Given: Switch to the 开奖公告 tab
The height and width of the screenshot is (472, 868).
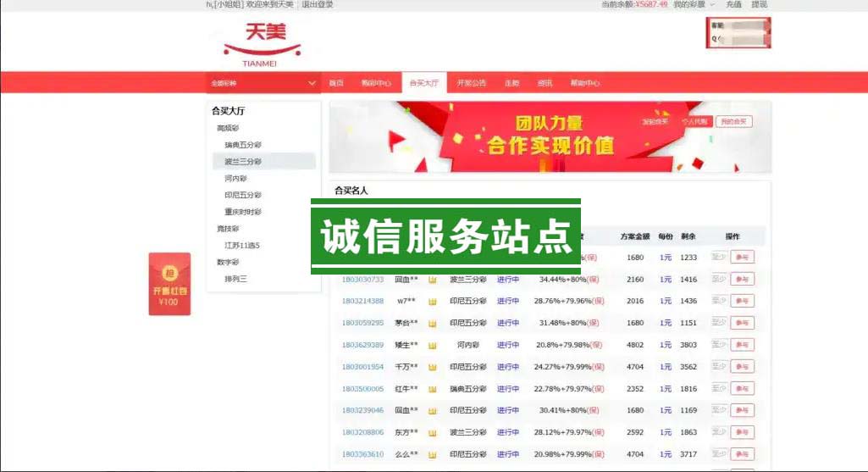Looking at the screenshot, I should [x=472, y=83].
